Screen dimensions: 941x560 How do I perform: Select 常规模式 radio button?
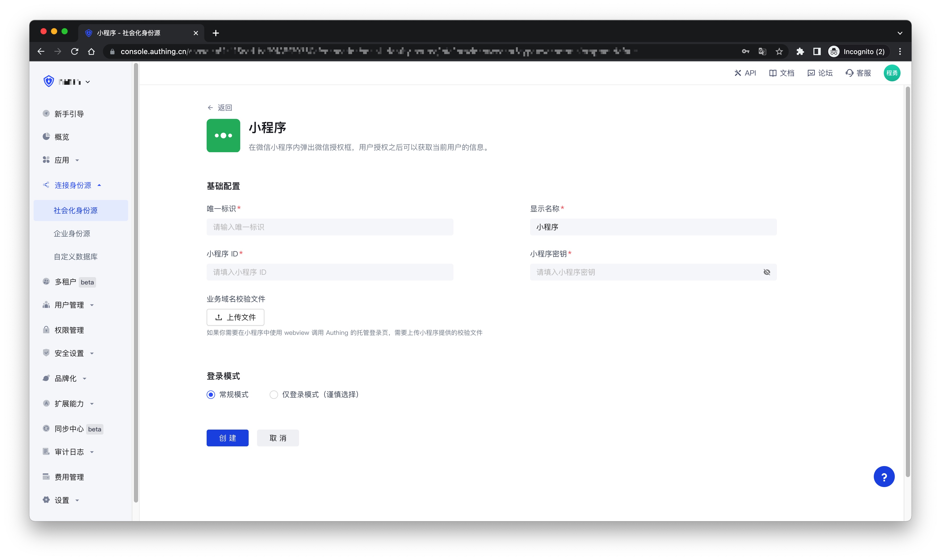point(211,395)
